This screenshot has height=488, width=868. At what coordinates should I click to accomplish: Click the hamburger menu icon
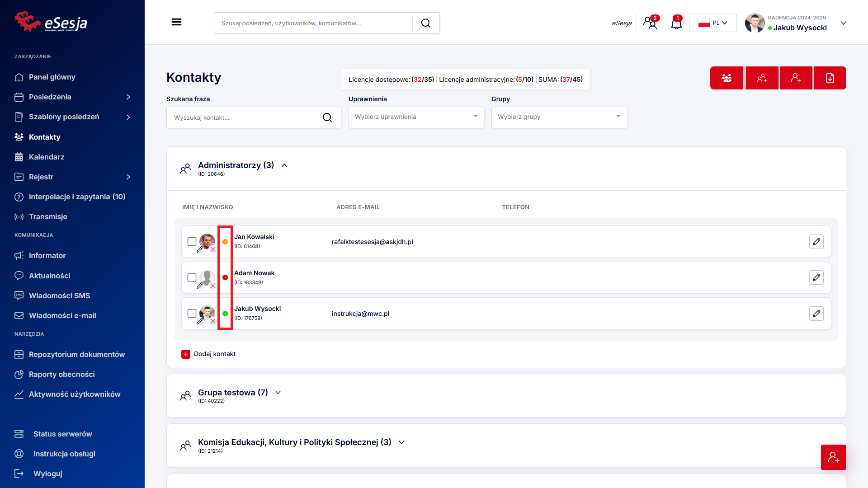pyautogui.click(x=176, y=22)
